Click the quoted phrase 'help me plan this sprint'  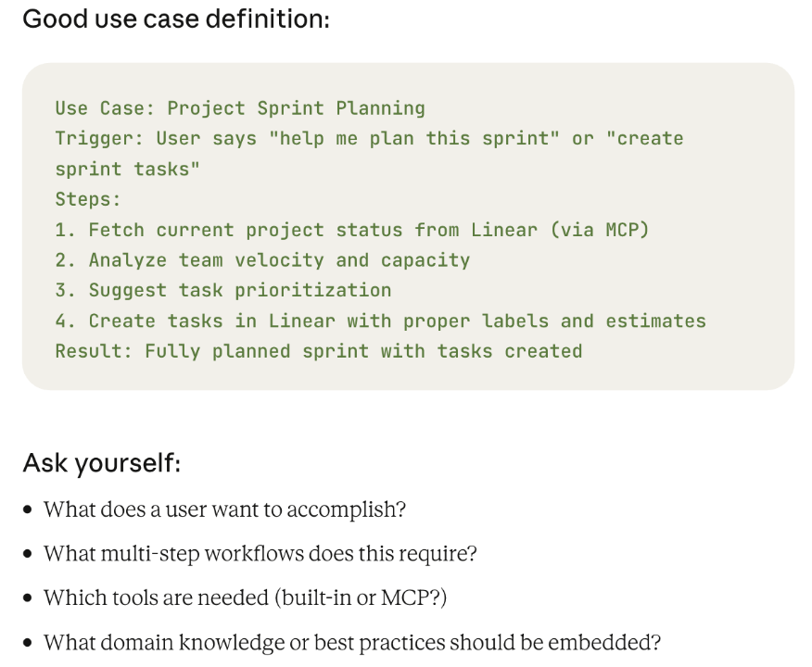(414, 139)
